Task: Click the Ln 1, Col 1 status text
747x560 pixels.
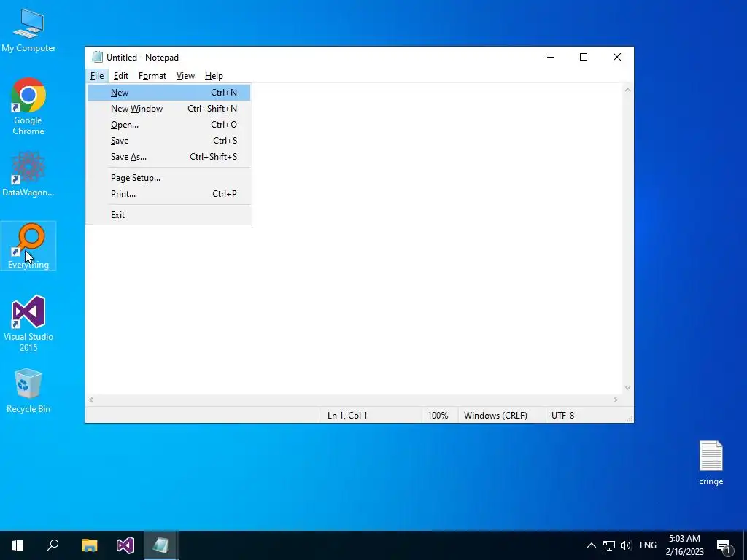Action: (347, 415)
